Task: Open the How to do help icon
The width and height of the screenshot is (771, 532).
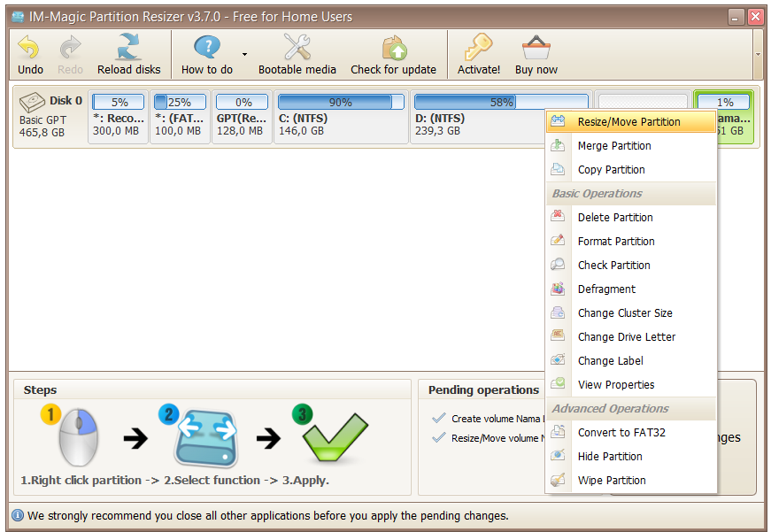Action: tap(207, 48)
